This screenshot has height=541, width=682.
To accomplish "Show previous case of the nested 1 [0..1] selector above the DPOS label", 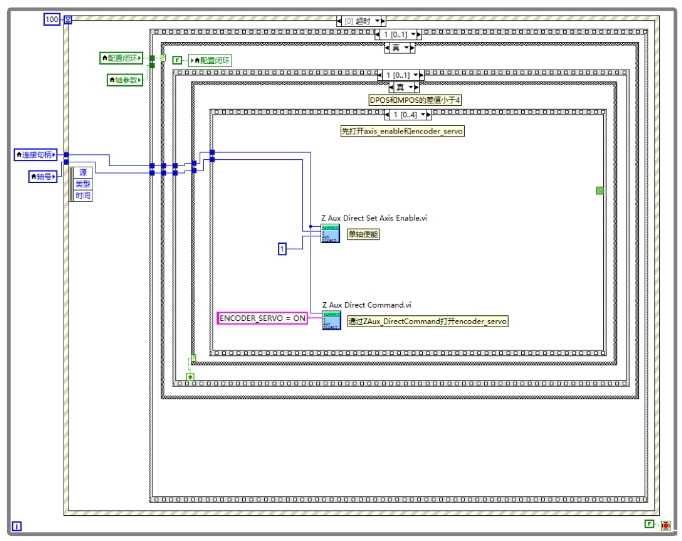I will [380, 75].
